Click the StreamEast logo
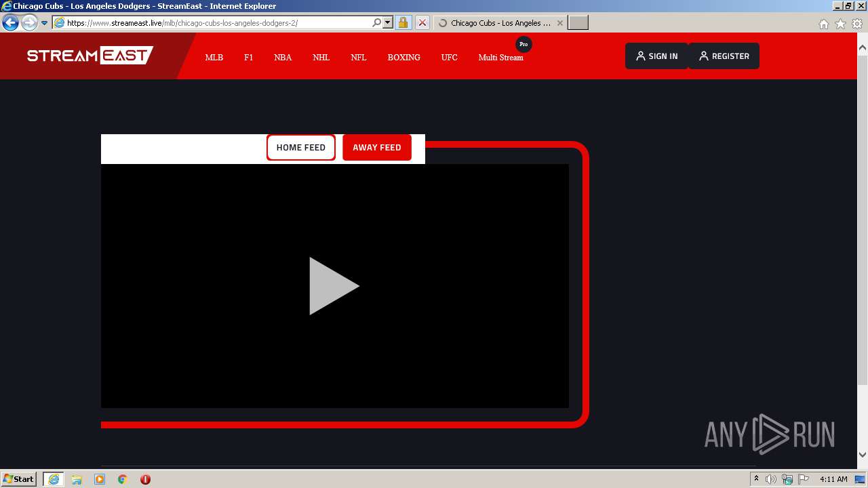The image size is (868, 488). point(90,56)
